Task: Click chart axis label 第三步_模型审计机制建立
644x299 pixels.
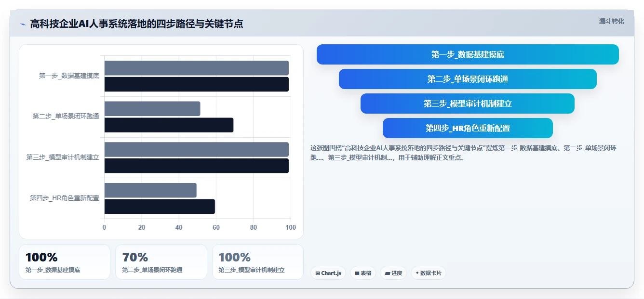Action: click(63, 157)
